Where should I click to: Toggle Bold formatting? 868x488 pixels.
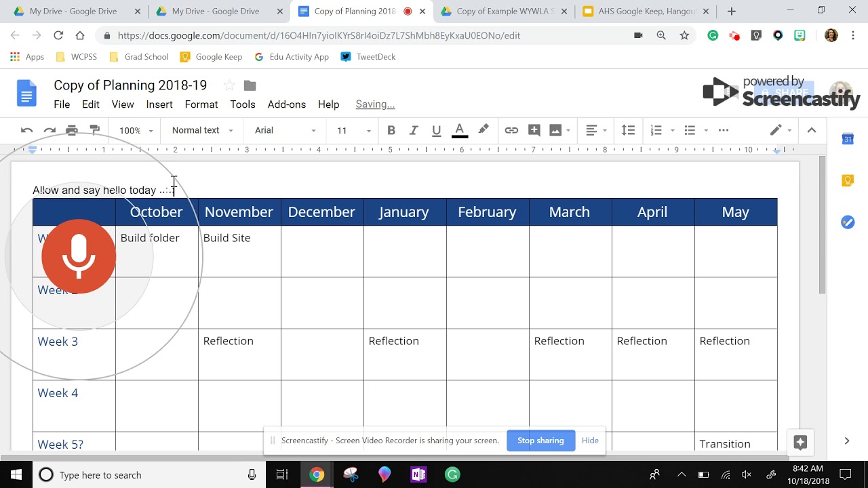click(x=391, y=130)
